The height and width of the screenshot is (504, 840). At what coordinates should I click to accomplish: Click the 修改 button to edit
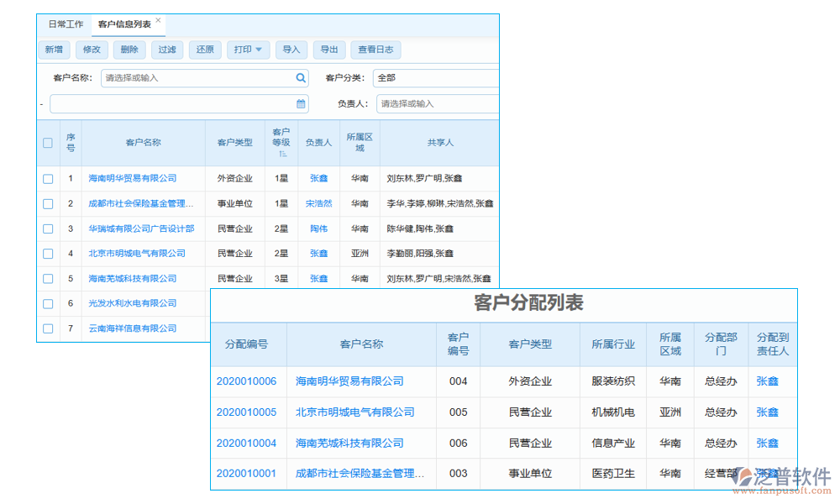point(92,50)
